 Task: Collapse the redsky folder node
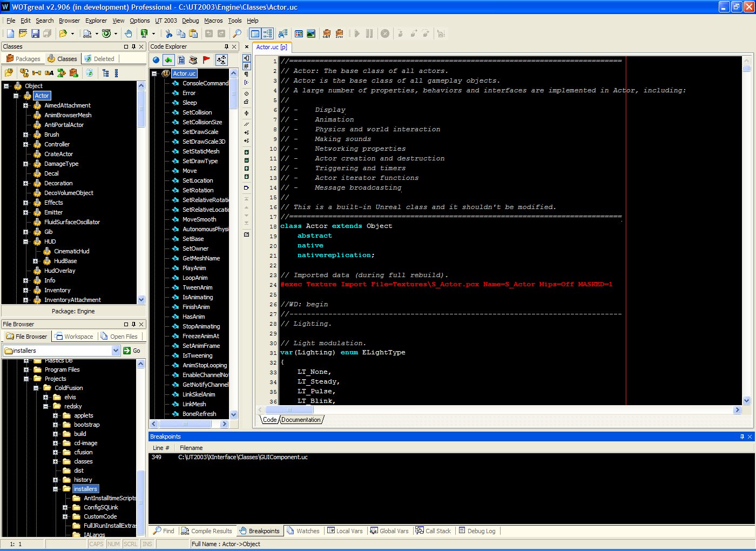(x=45, y=406)
